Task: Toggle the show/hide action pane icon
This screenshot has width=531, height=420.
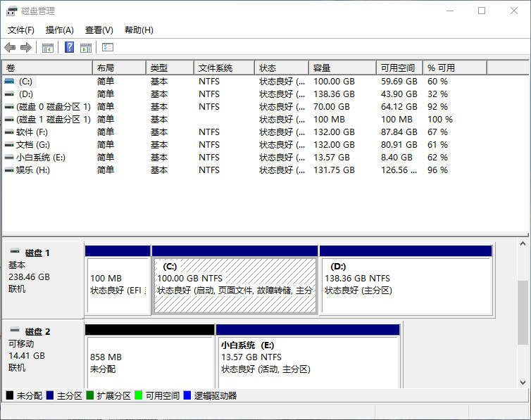Action: pos(86,47)
